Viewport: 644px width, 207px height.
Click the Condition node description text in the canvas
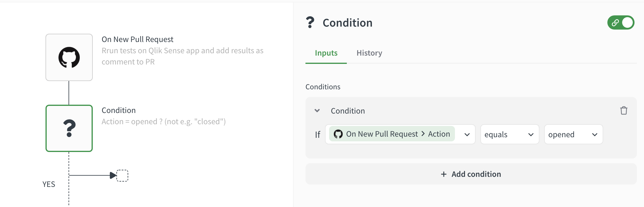163,121
